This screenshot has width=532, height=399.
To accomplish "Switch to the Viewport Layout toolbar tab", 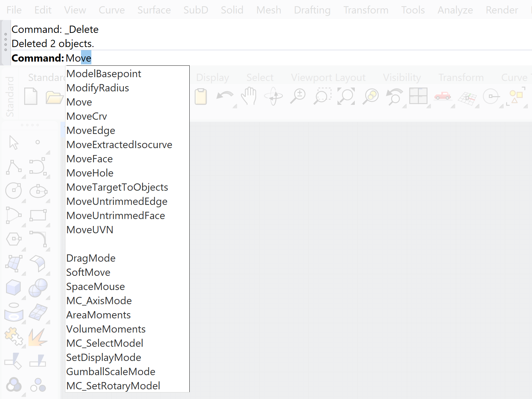I will [x=328, y=78].
